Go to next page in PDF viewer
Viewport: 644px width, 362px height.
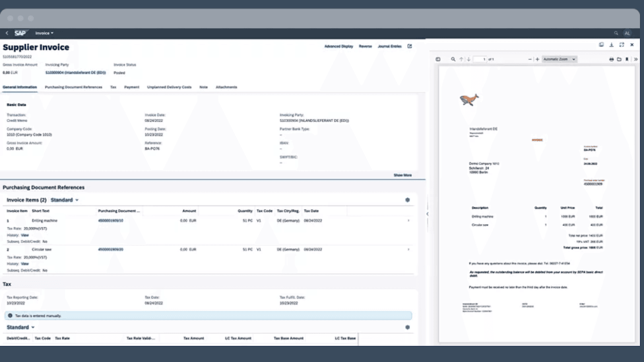coord(469,59)
